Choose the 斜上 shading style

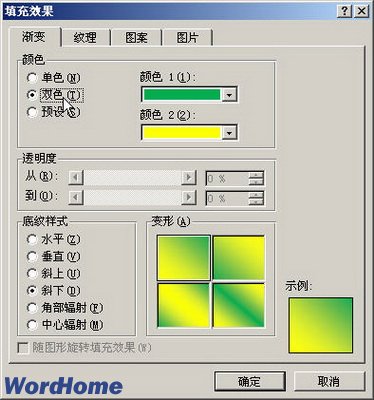click(x=32, y=274)
